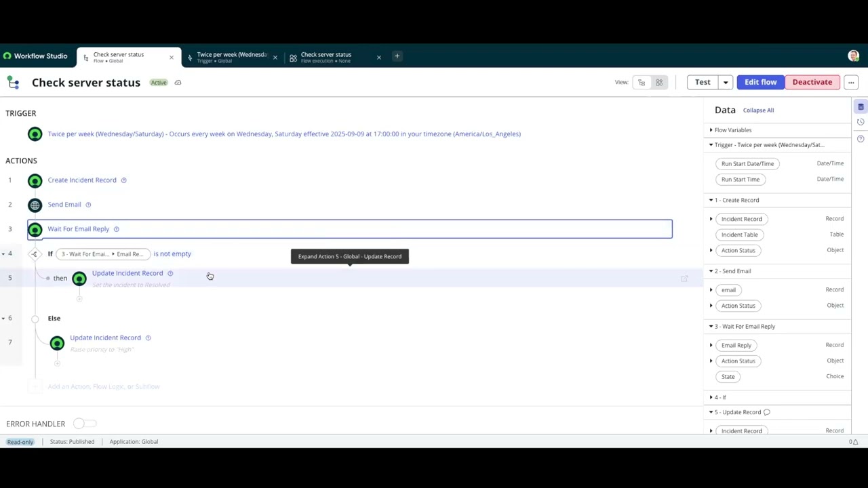
Task: Click the Update Incident Record action icon
Action: click(x=79, y=278)
